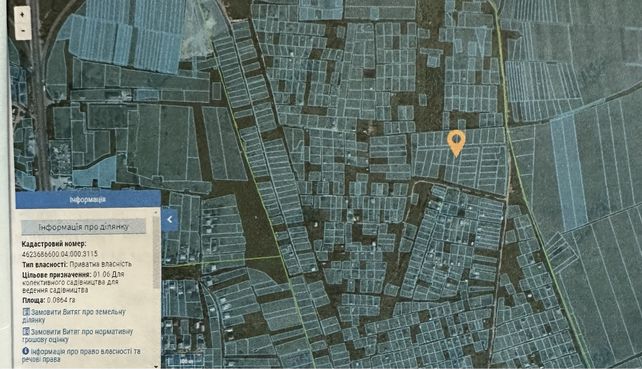Click document icon beside земельну ділянку link

click(26, 312)
